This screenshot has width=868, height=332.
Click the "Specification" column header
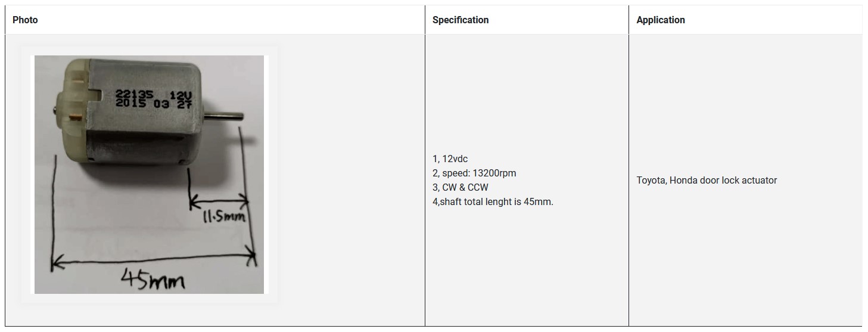(x=461, y=20)
